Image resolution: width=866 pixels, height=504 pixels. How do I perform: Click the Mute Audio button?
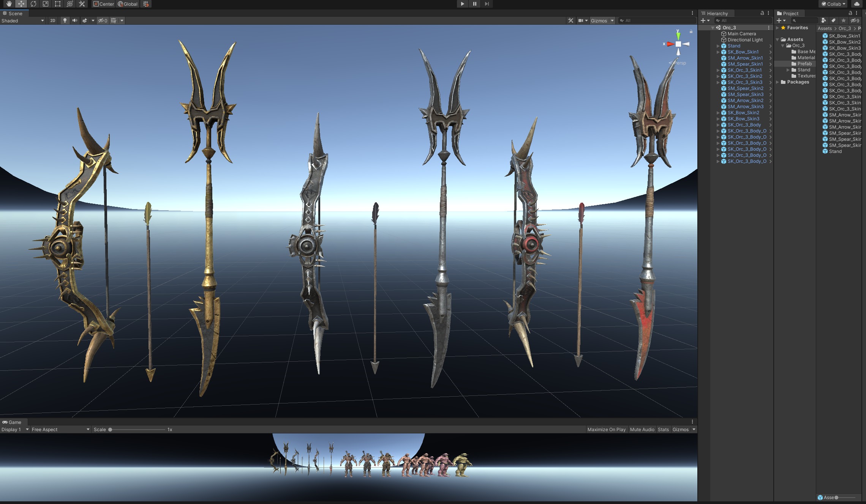pos(642,429)
